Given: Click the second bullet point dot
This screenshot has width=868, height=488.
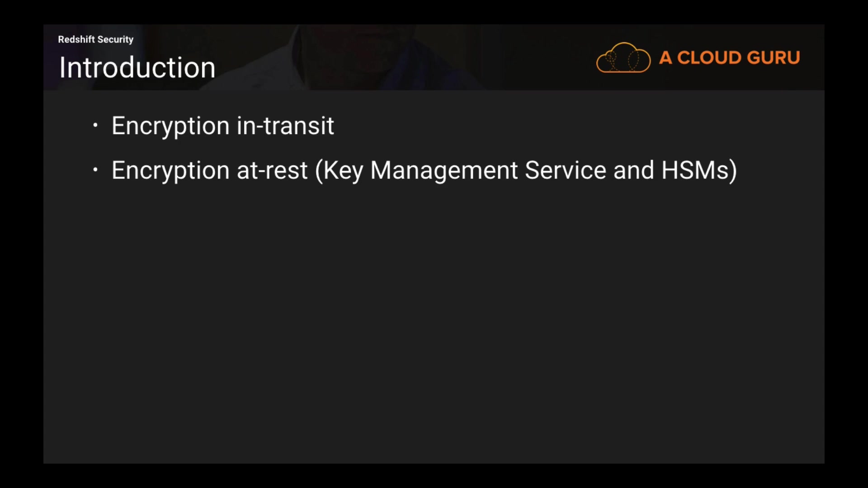Looking at the screenshot, I should click(x=95, y=170).
